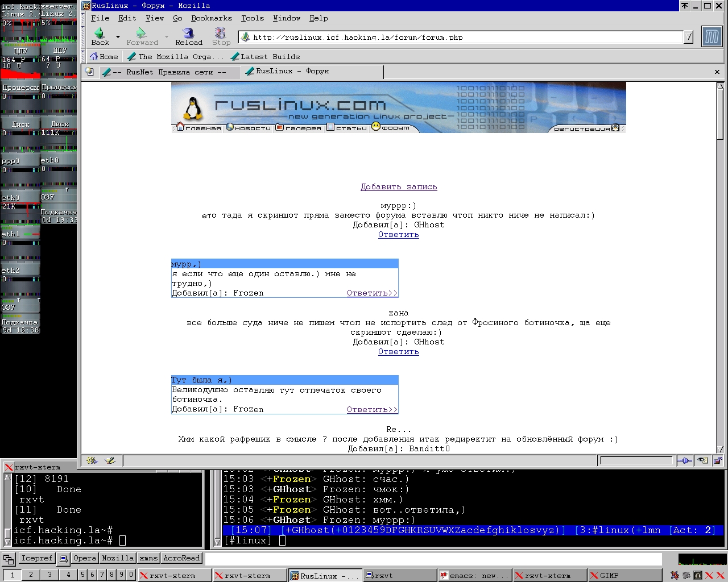This screenshot has width=728, height=582.
Task: Click the page scrollbar down arrow
Action: [720, 450]
